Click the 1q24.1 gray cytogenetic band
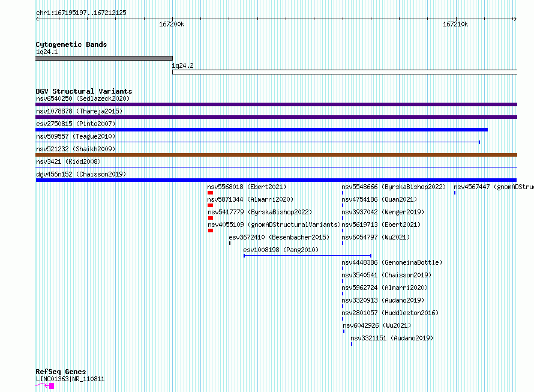This screenshot has height=392, width=534. (104, 58)
